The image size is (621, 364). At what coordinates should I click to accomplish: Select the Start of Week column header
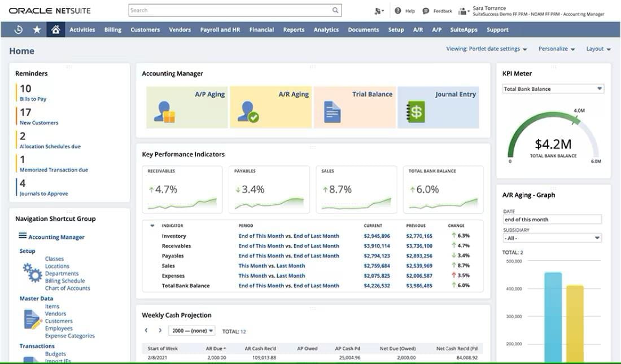[163, 349]
